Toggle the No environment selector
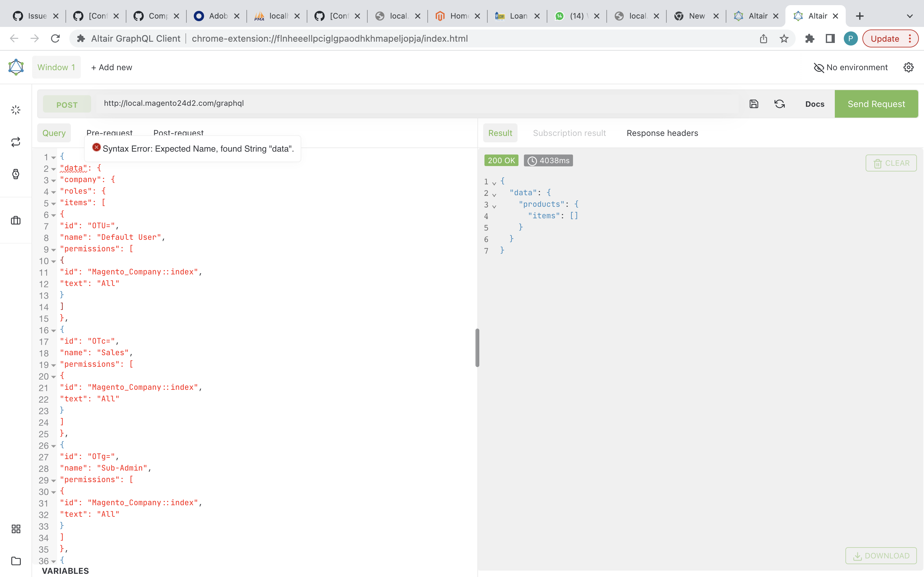Viewport: 924px width, 577px height. 851,68
